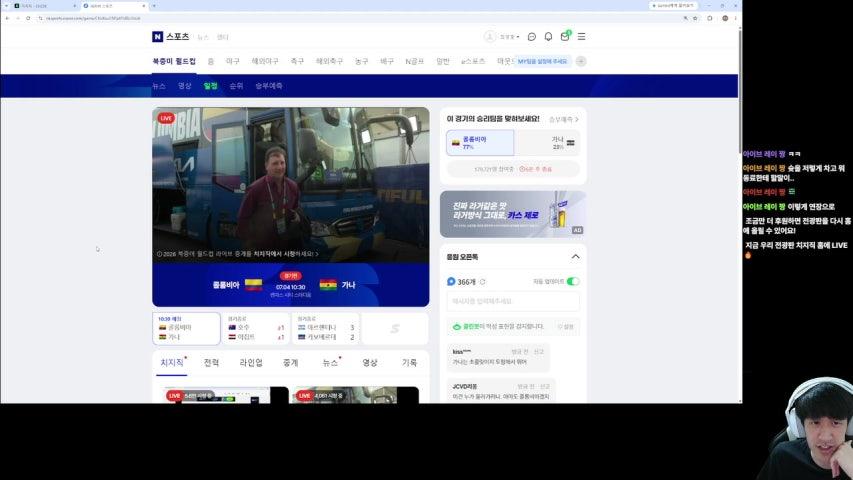The height and width of the screenshot is (480, 853).
Task: Open browser extensions puzzle icon
Action: pos(710,18)
